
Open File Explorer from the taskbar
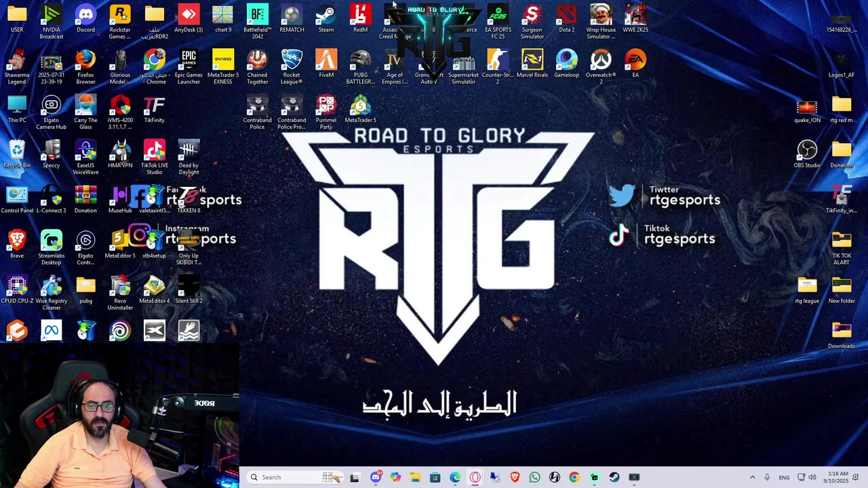pyautogui.click(x=415, y=477)
